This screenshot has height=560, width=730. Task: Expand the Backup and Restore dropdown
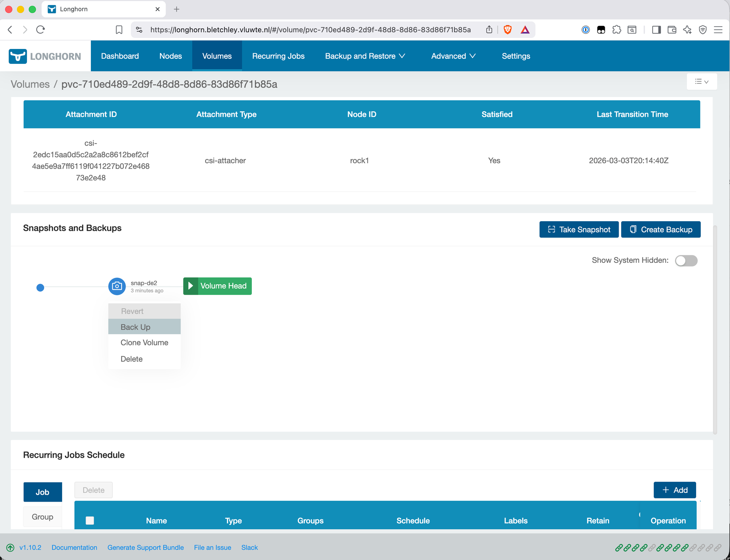coord(365,56)
